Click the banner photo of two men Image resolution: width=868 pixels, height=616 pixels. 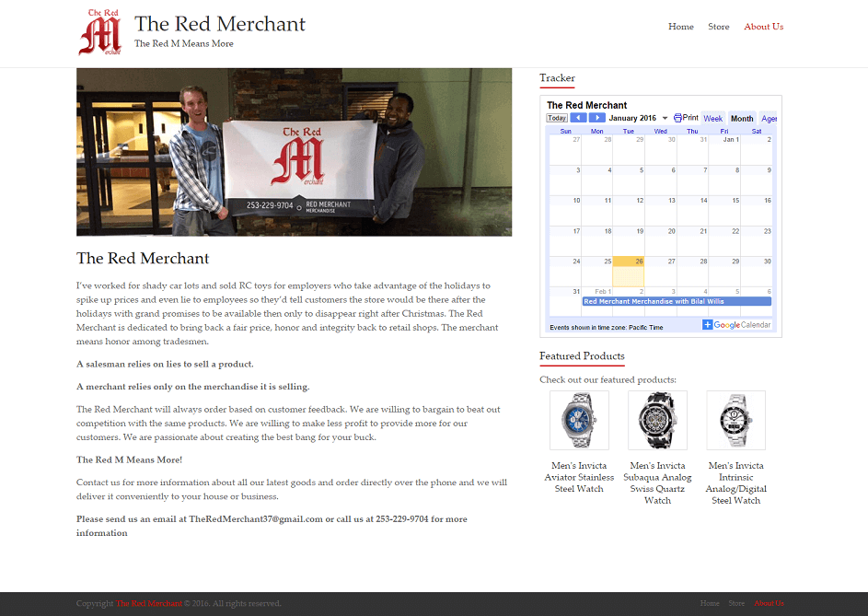tap(294, 152)
